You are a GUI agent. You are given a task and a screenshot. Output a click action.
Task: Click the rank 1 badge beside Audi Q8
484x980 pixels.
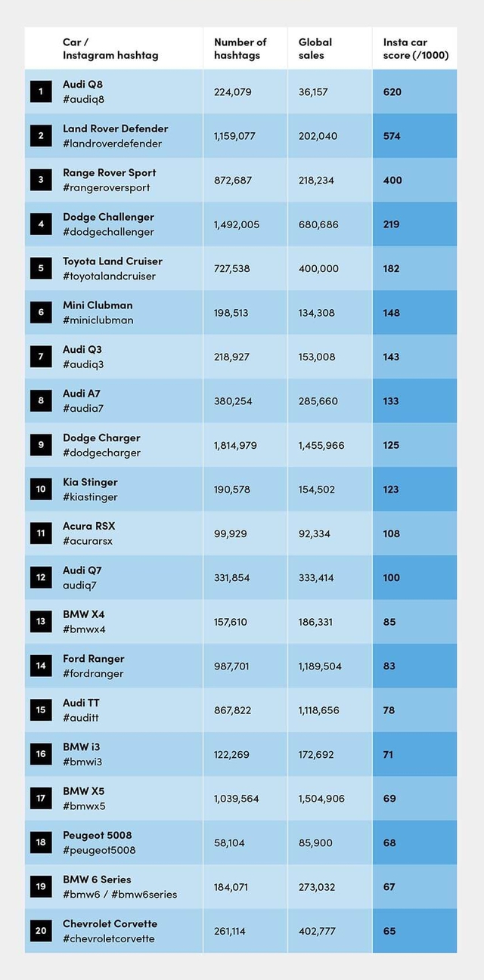(x=41, y=91)
